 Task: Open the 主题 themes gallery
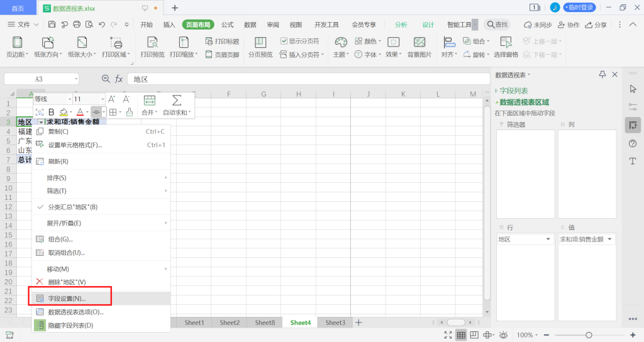pos(341,47)
